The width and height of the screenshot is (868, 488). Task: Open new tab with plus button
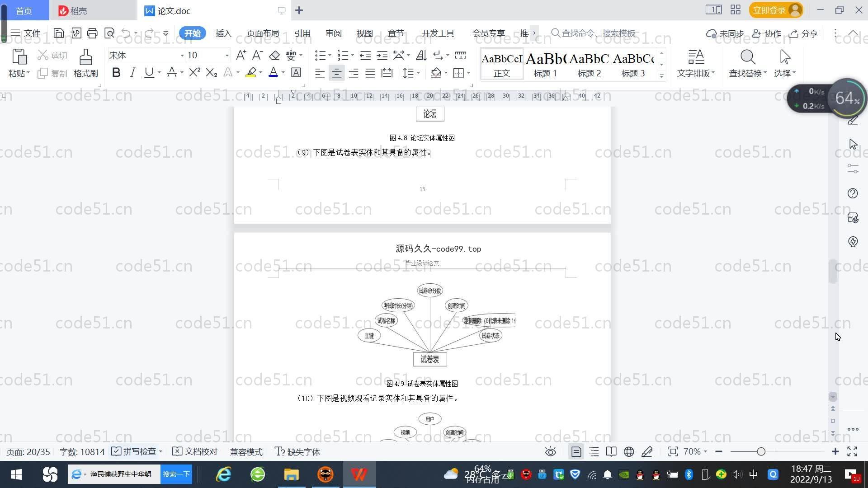[299, 10]
